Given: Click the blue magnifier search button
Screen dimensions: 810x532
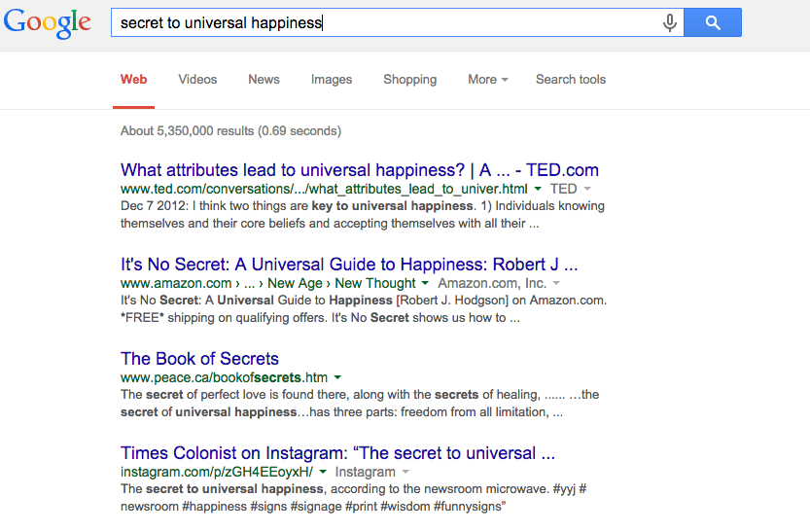Looking at the screenshot, I should point(713,22).
